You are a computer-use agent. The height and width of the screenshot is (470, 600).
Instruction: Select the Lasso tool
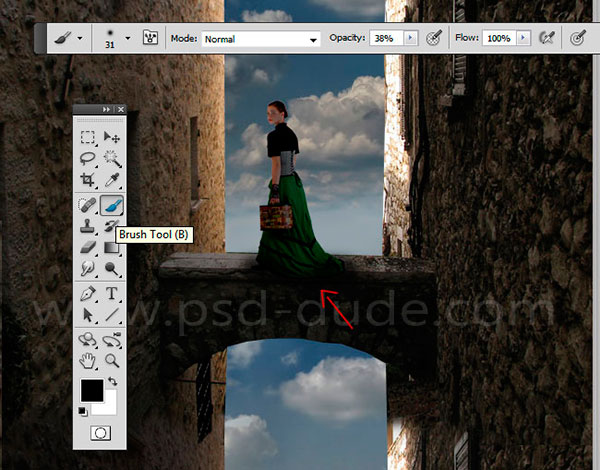(x=88, y=158)
